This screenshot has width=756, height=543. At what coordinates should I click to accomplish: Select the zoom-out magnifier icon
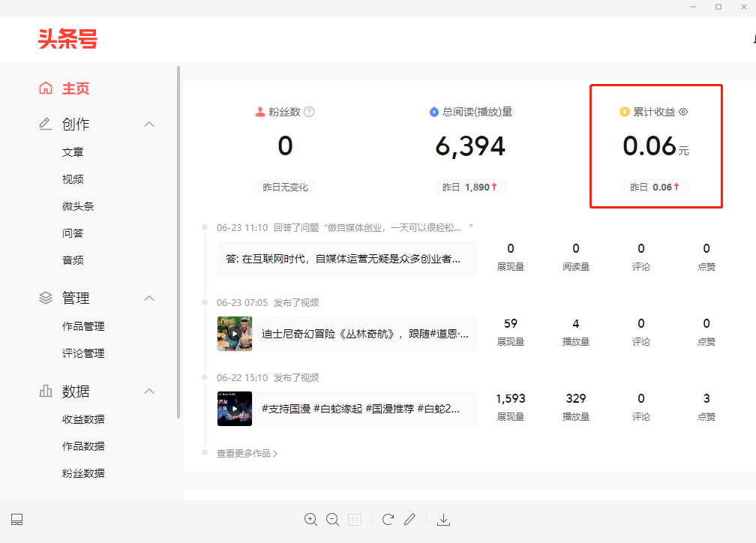[x=332, y=519]
